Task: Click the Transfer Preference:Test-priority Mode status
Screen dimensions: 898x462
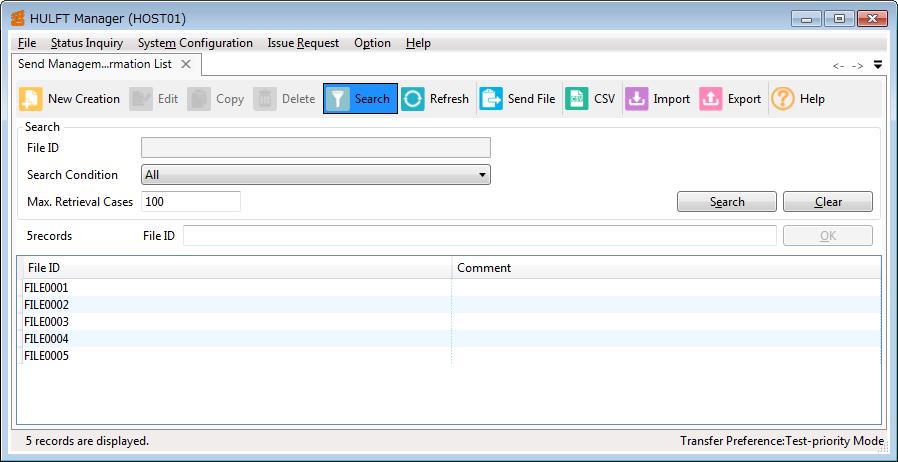Action: pos(782,441)
